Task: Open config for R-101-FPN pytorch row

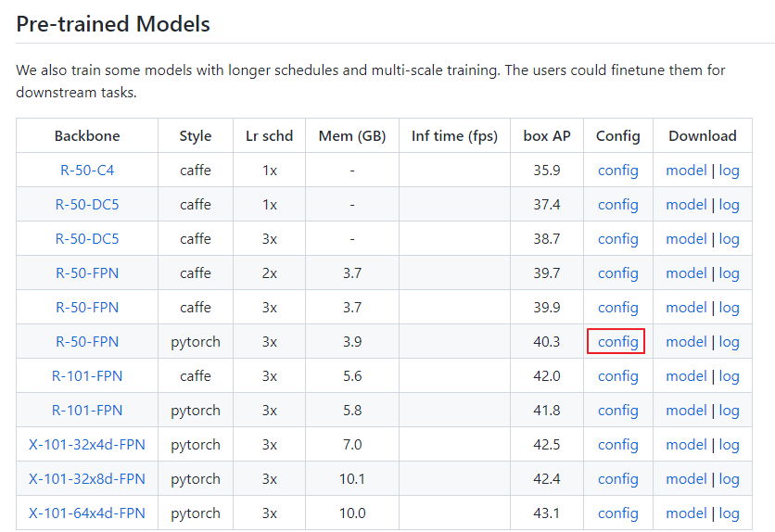Action: click(617, 411)
